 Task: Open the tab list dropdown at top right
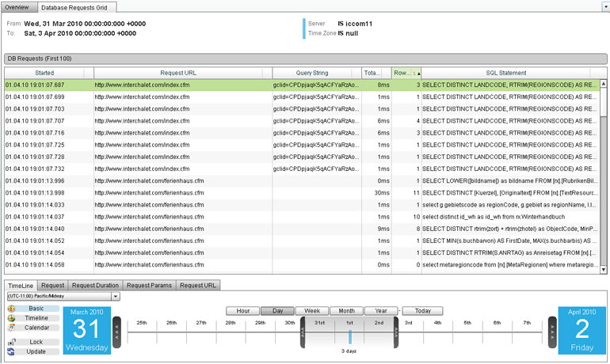point(606,6)
